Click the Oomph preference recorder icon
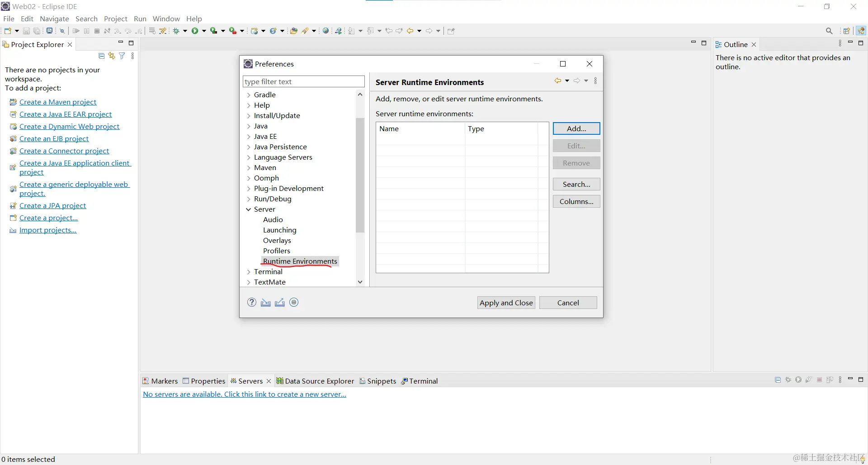Screen dimensions: 868x465 (294, 302)
